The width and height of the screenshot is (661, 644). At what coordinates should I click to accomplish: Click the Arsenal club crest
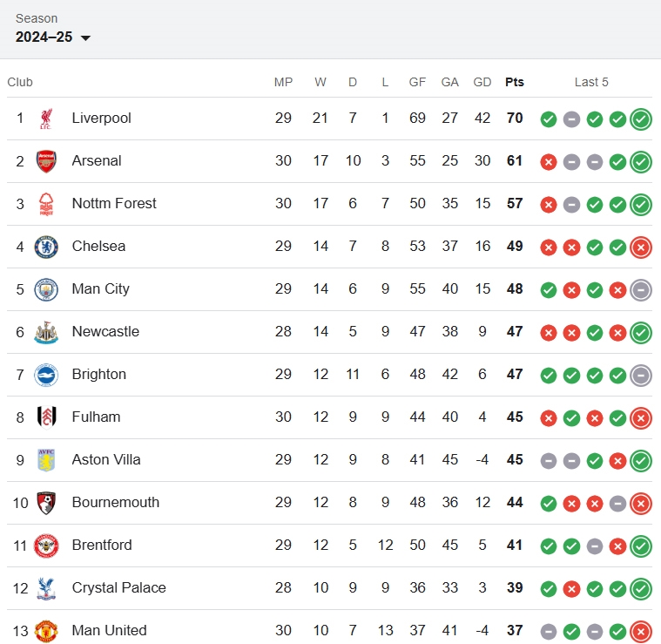[x=46, y=161]
